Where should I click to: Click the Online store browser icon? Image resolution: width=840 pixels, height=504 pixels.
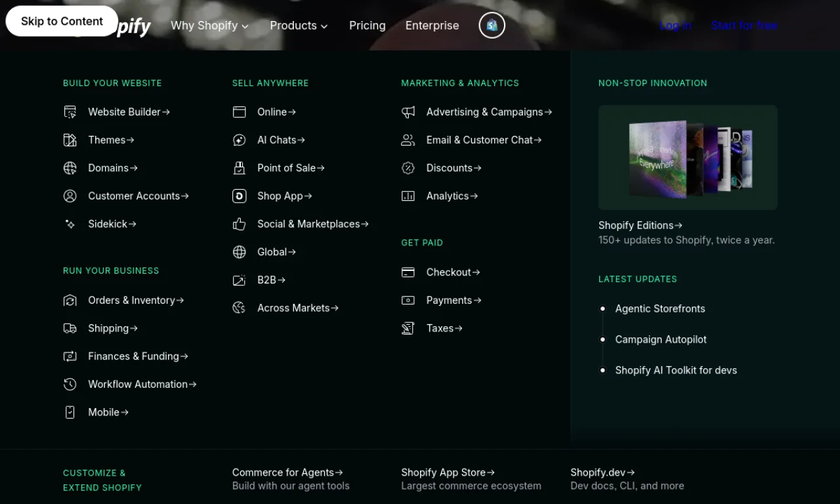click(239, 112)
